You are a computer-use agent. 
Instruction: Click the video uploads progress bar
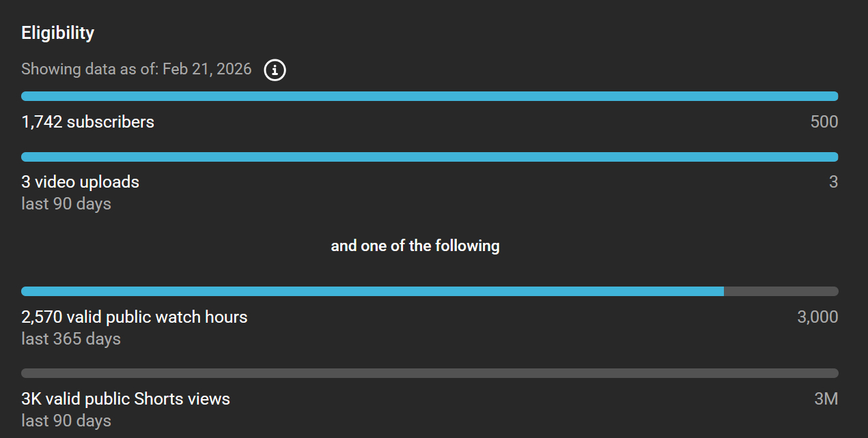(430, 157)
